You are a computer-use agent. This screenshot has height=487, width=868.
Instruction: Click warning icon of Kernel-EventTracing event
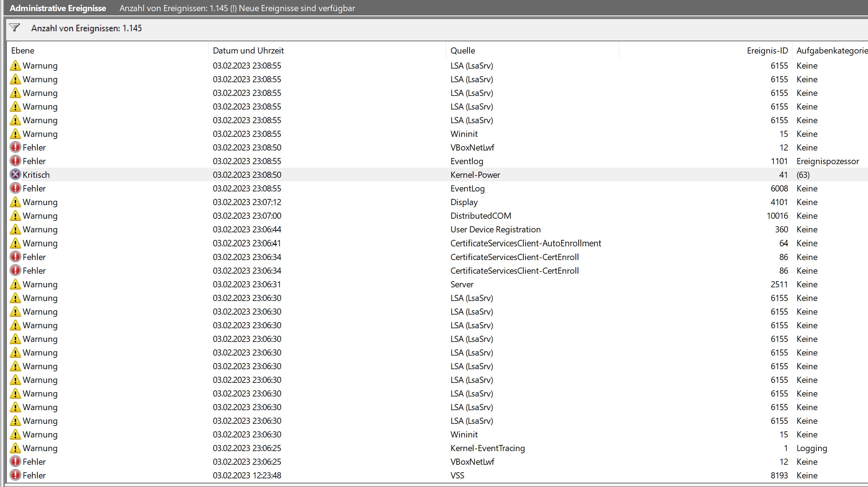click(15, 448)
